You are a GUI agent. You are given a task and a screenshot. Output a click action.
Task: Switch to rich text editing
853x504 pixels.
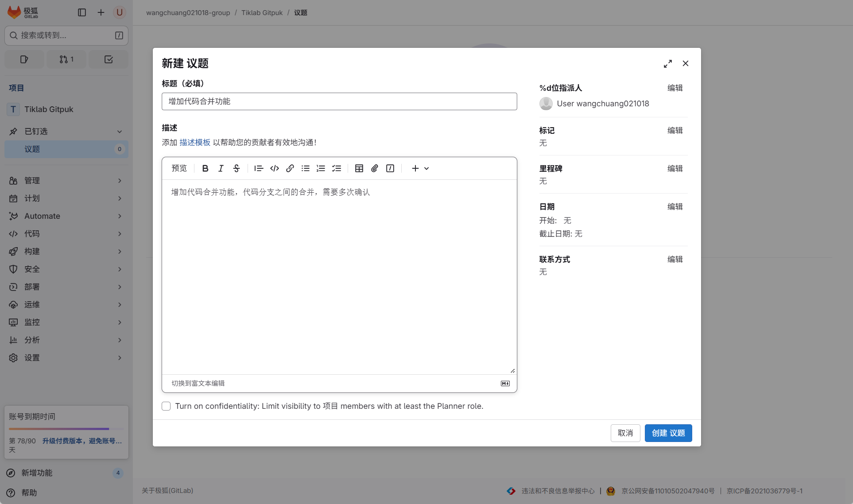coord(198,384)
